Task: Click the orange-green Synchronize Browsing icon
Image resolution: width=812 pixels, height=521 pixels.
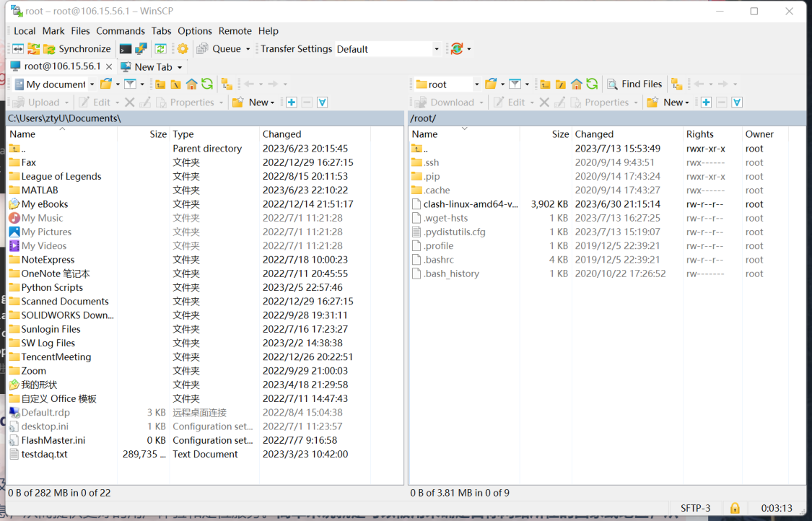Action: tap(34, 48)
